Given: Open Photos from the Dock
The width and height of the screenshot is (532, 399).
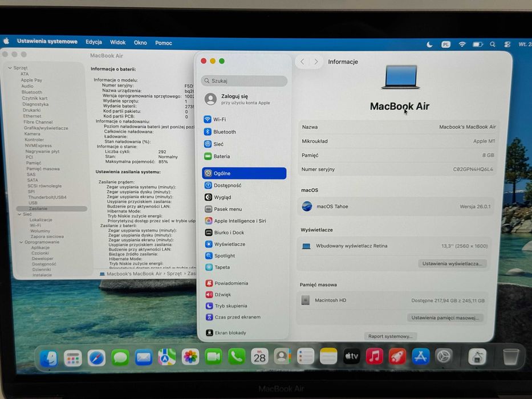Looking at the screenshot, I should coord(190,357).
